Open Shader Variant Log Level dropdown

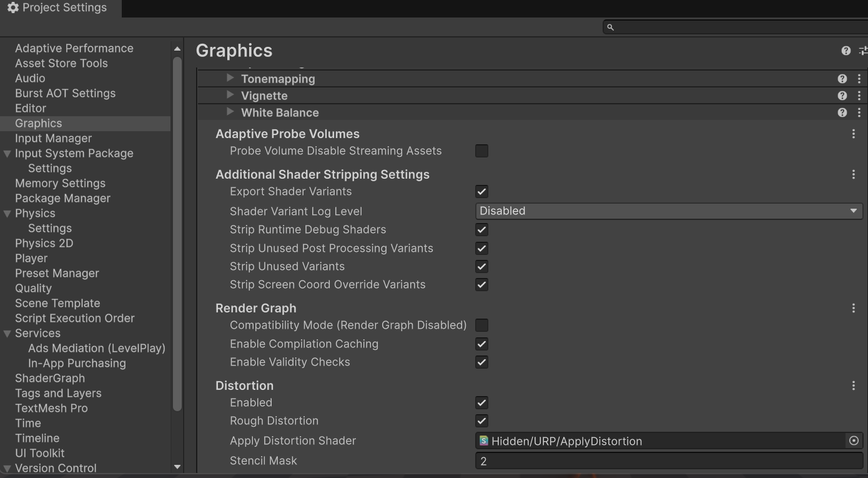click(x=668, y=211)
